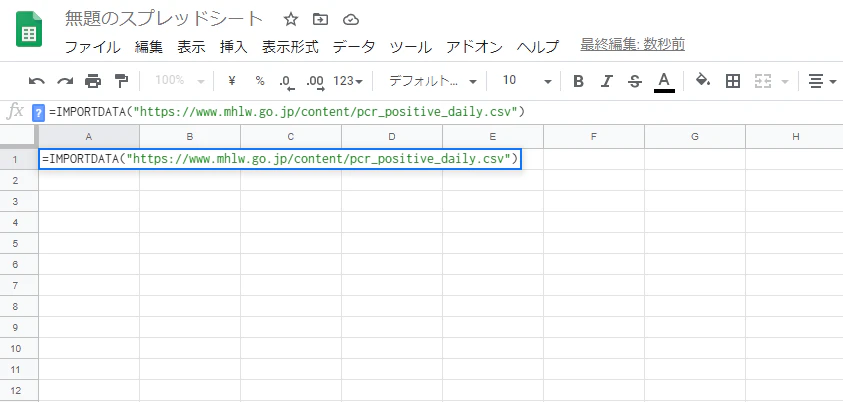
Task: Select column G header
Action: pos(695,137)
